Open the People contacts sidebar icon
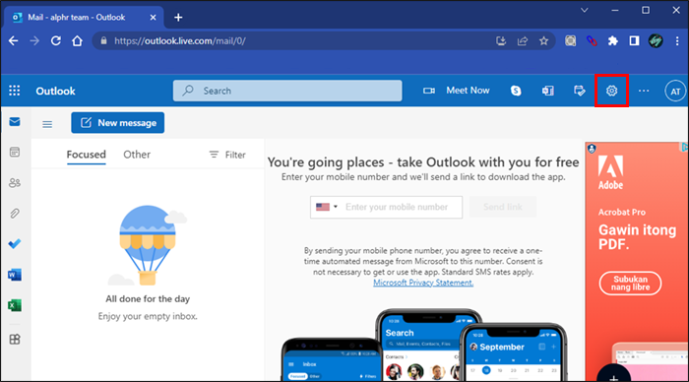The height and width of the screenshot is (382, 689). tap(15, 182)
